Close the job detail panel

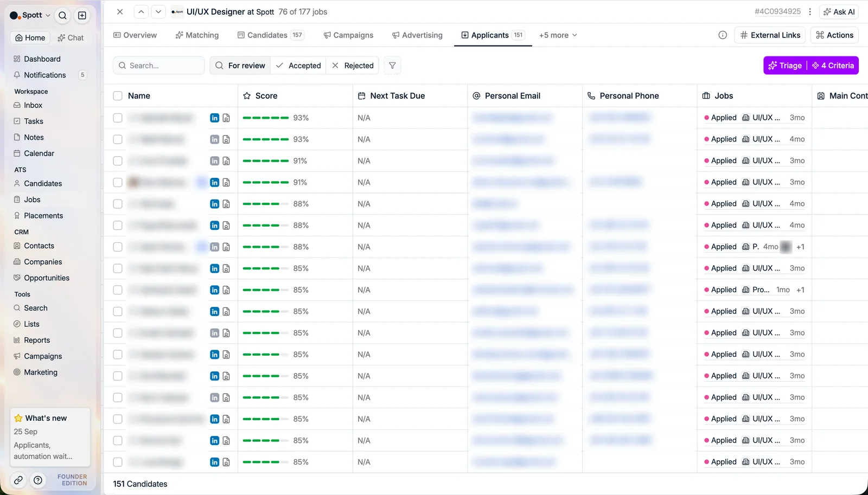tap(120, 11)
